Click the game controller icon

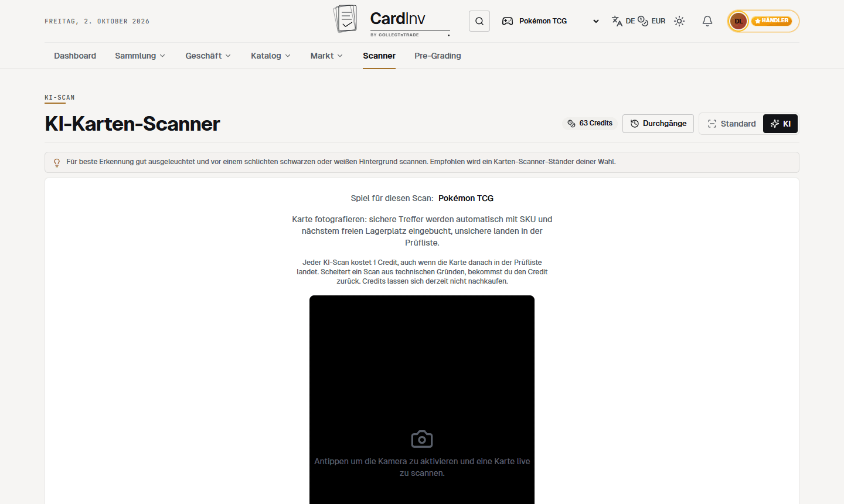pyautogui.click(x=508, y=21)
